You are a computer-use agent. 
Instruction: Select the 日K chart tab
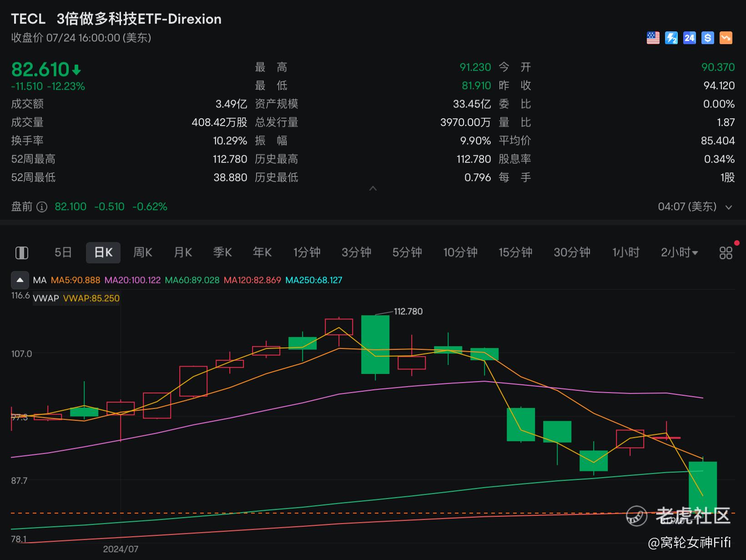[103, 252]
